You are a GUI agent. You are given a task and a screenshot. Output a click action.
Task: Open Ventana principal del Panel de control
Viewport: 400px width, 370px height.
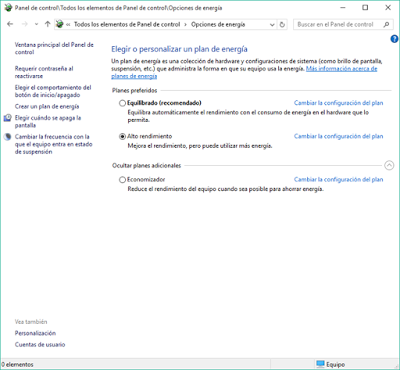click(54, 48)
